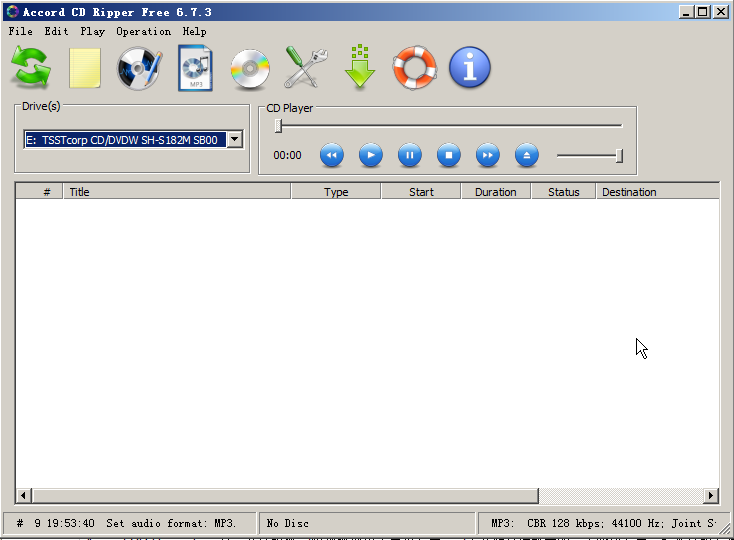Click the Title column header
This screenshot has width=734, height=540.
point(176,192)
